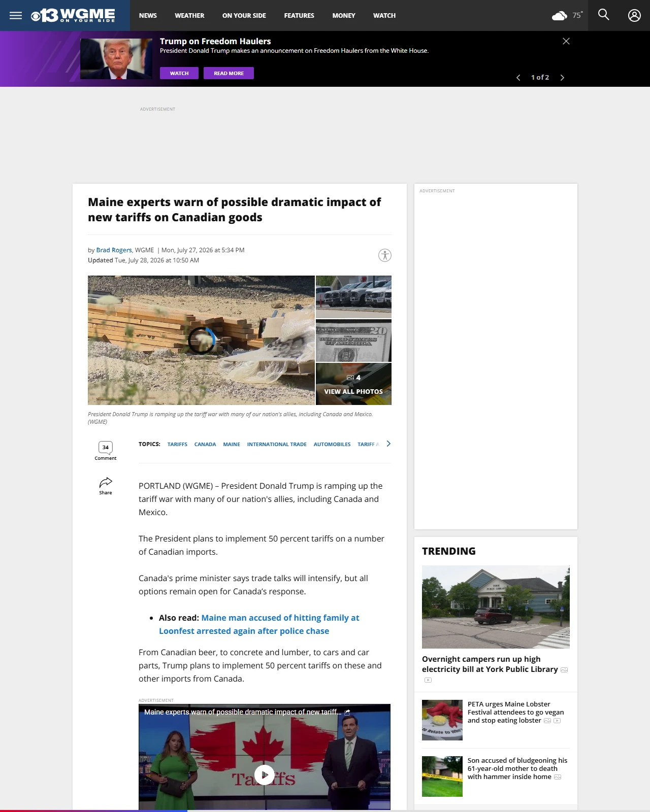Go to previous breaking alert slide

tap(518, 78)
